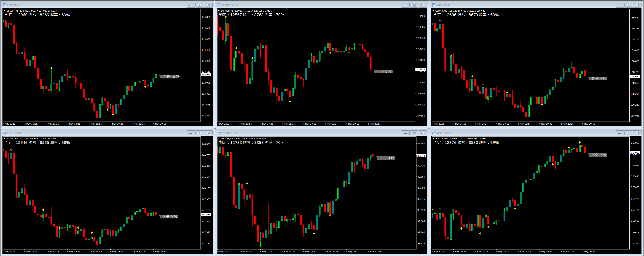Maximize the EURUSD,M5 chart window
Screen dimensions: 644x256
pos(414,5)
